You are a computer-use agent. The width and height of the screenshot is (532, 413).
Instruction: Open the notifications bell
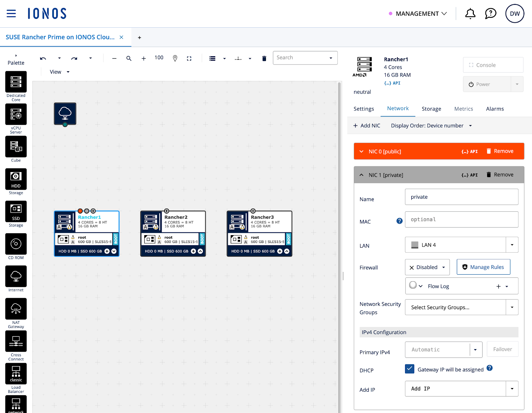click(x=470, y=14)
